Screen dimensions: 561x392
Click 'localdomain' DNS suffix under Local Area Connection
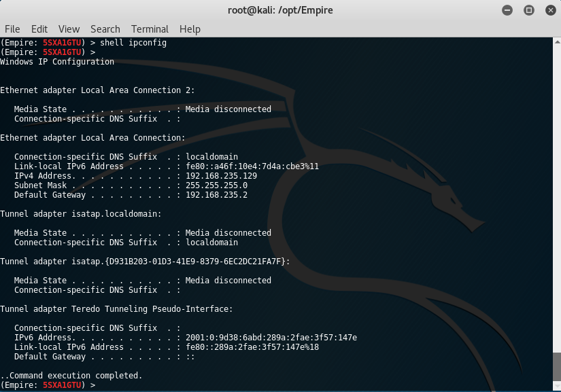click(211, 156)
